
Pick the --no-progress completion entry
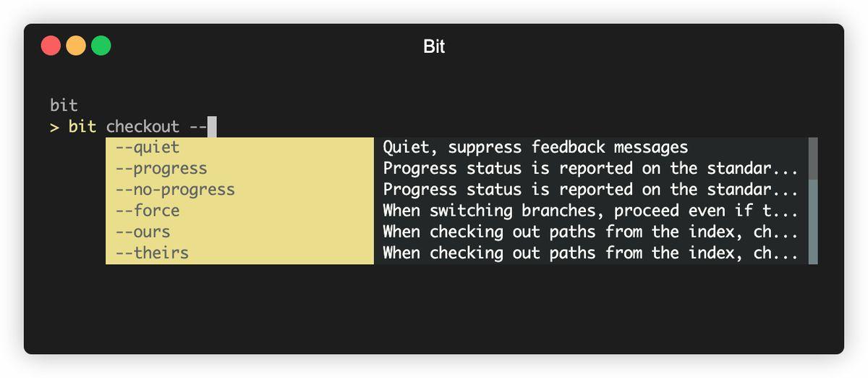point(174,190)
